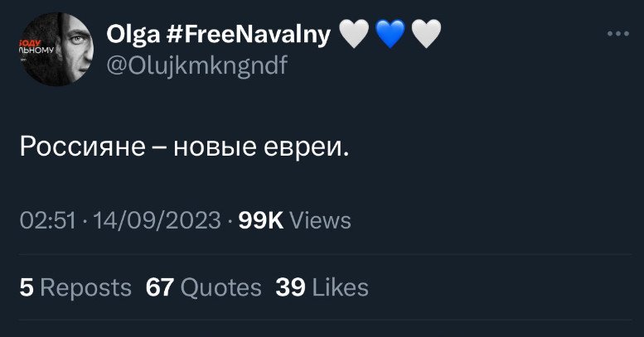Open the 67 Quotes list
This screenshot has width=644, height=337.
[203, 287]
